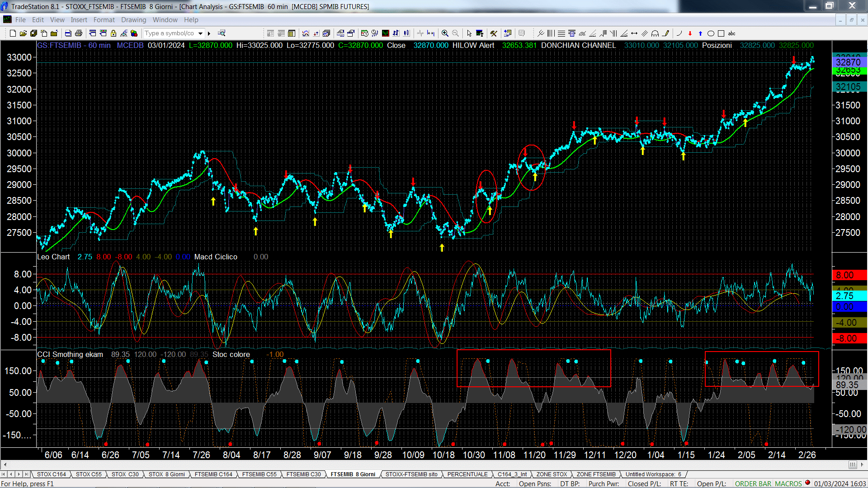The height and width of the screenshot is (488, 868).
Task: Click the 32105 Donchian price label
Action: 849,87
